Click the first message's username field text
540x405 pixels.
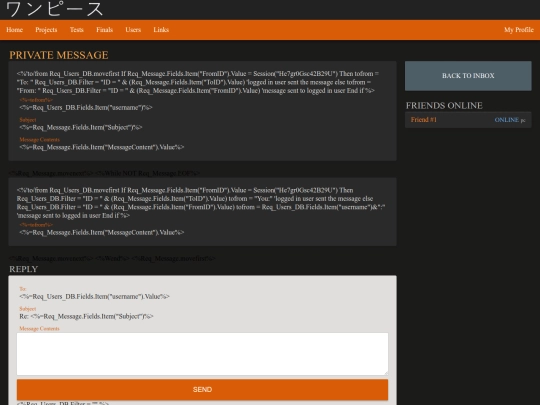pos(86,107)
